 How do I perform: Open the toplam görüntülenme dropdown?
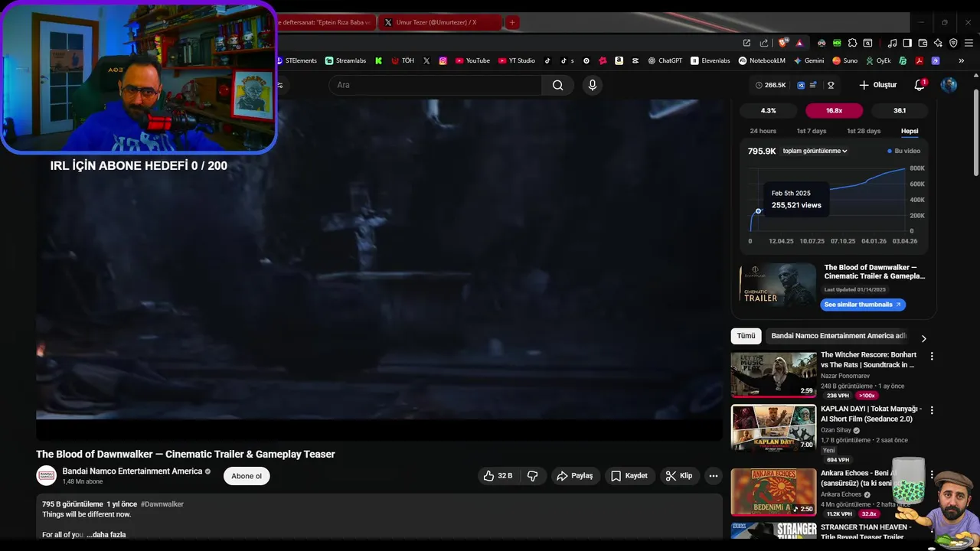pos(815,151)
